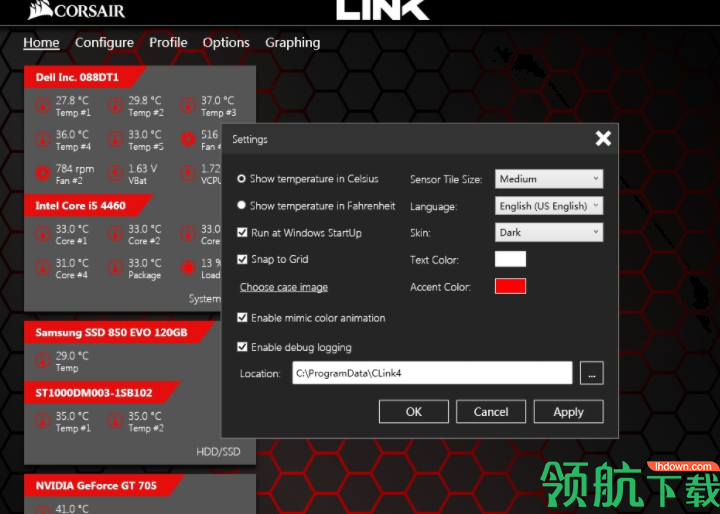Screen dimensions: 720x514
Task: Open the Configure tab
Action: [x=104, y=43]
